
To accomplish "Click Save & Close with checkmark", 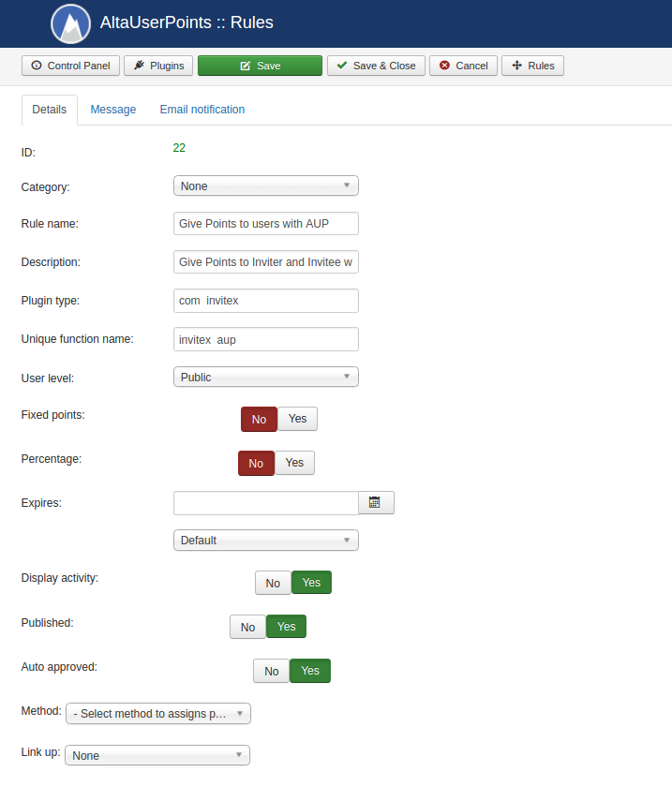I will click(x=376, y=66).
